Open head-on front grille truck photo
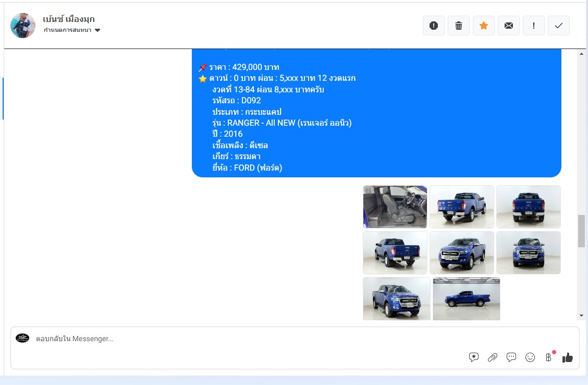 click(529, 252)
